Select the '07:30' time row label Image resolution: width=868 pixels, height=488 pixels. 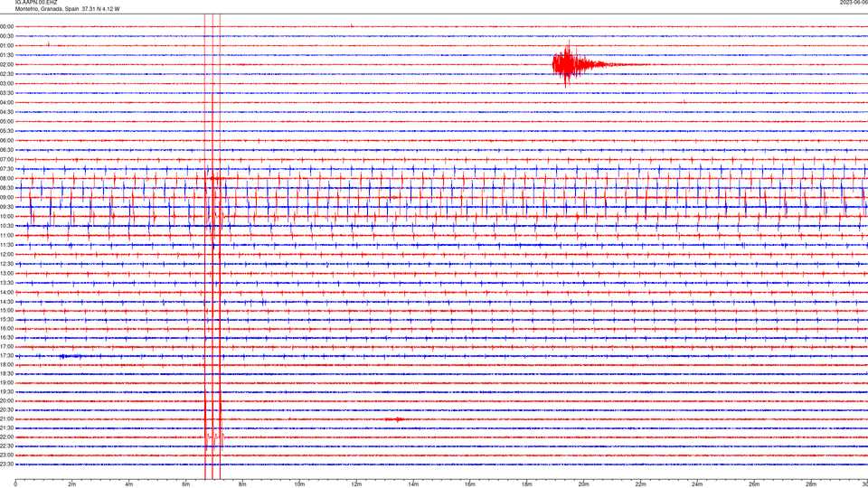[x=6, y=169]
